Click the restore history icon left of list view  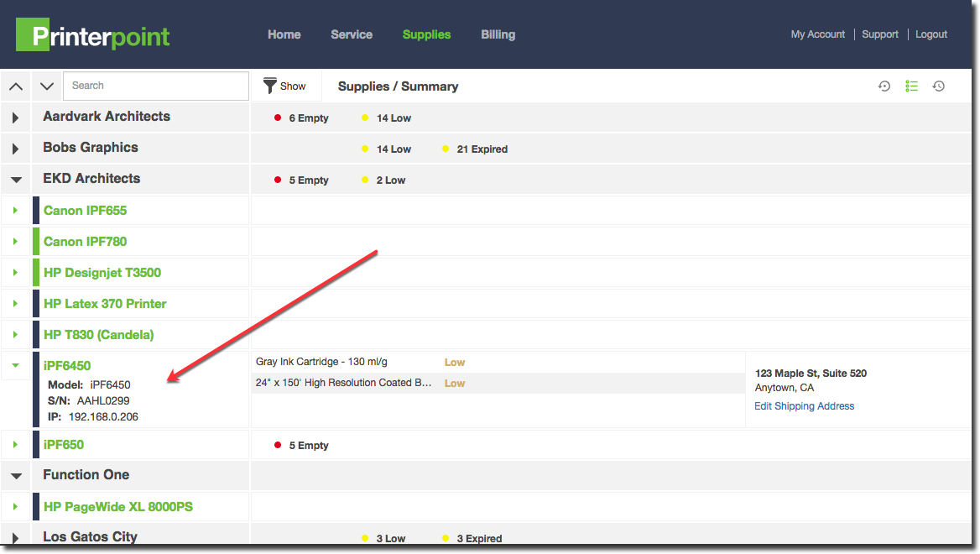pyautogui.click(x=884, y=86)
